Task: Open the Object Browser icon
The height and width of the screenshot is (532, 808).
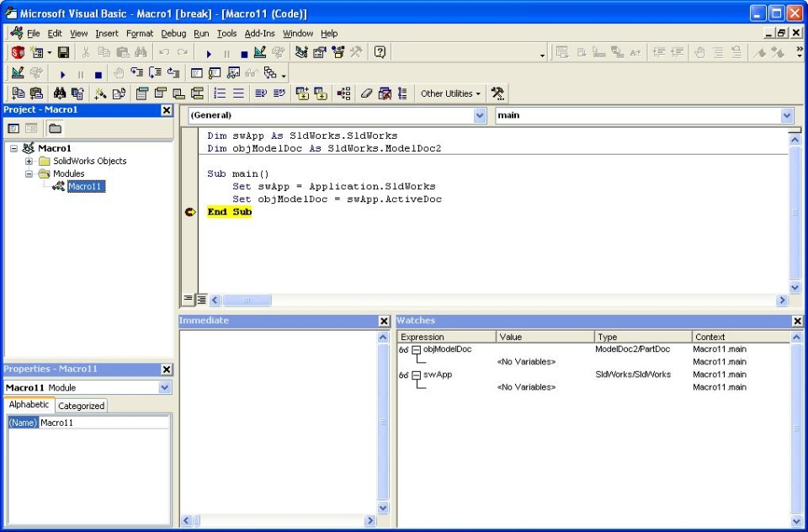Action: coord(338,52)
